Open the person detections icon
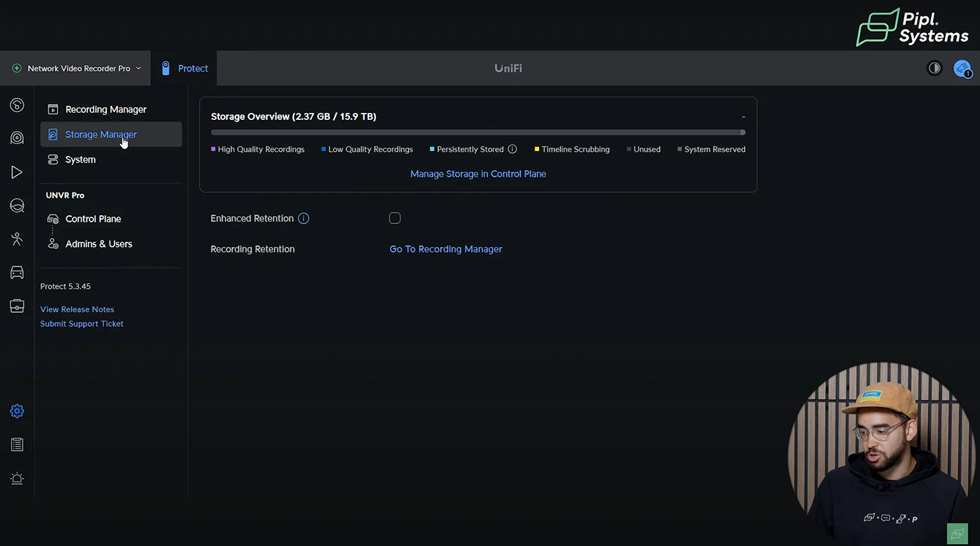980x546 pixels. [17, 239]
